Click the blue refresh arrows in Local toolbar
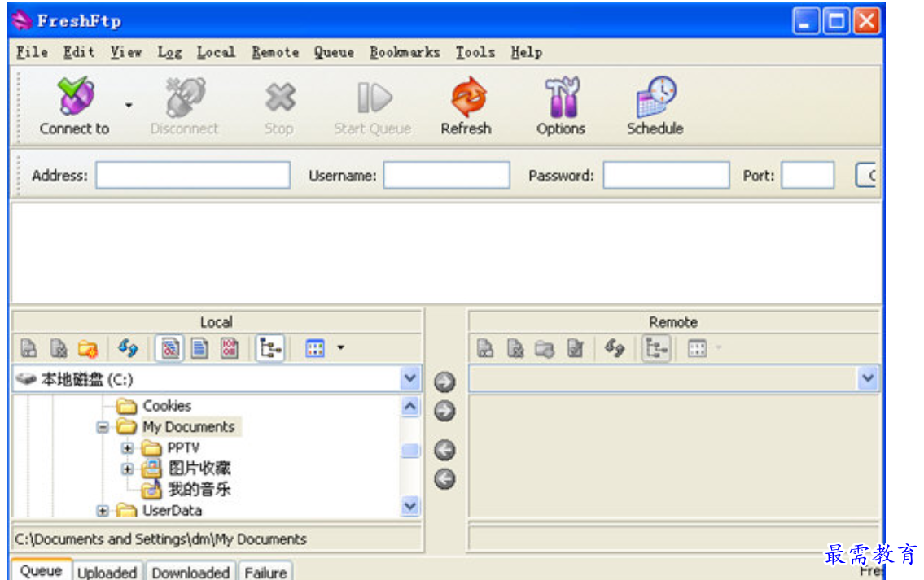 click(127, 348)
